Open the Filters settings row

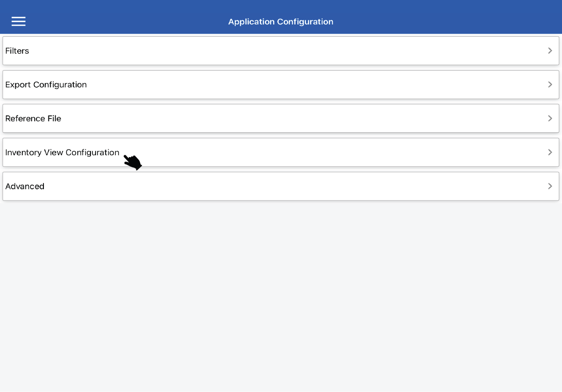tap(281, 51)
